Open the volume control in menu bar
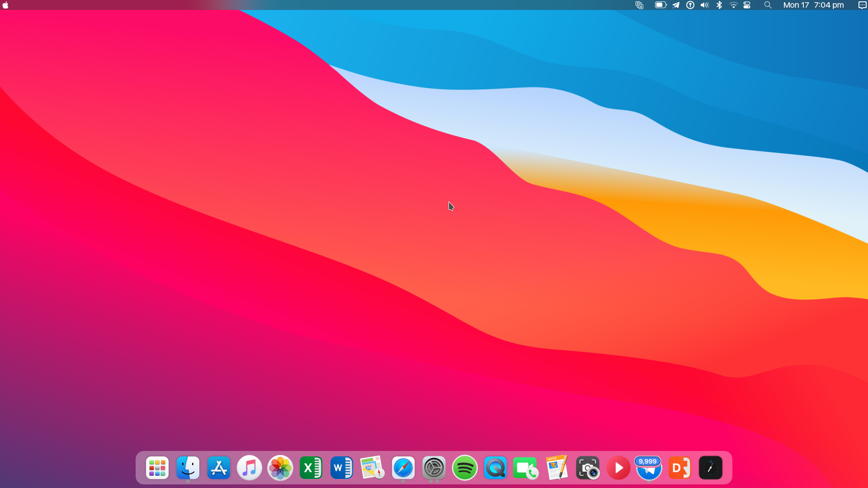Image resolution: width=868 pixels, height=488 pixels. pos(705,5)
